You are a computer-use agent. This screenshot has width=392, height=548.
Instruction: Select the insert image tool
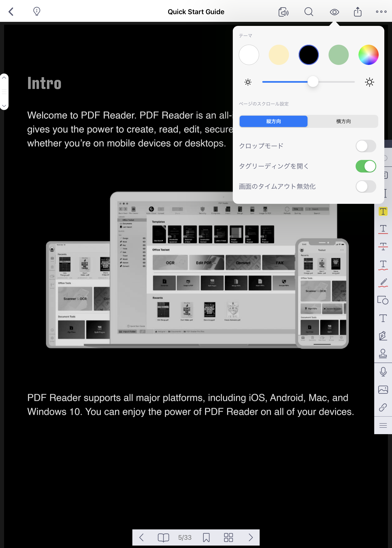(x=383, y=390)
